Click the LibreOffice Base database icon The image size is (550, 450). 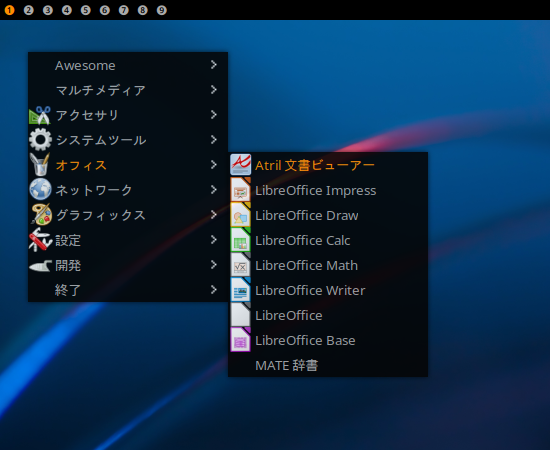click(x=240, y=340)
